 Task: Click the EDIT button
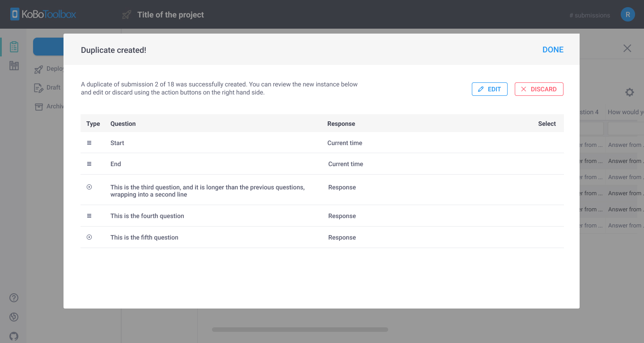[x=489, y=89]
